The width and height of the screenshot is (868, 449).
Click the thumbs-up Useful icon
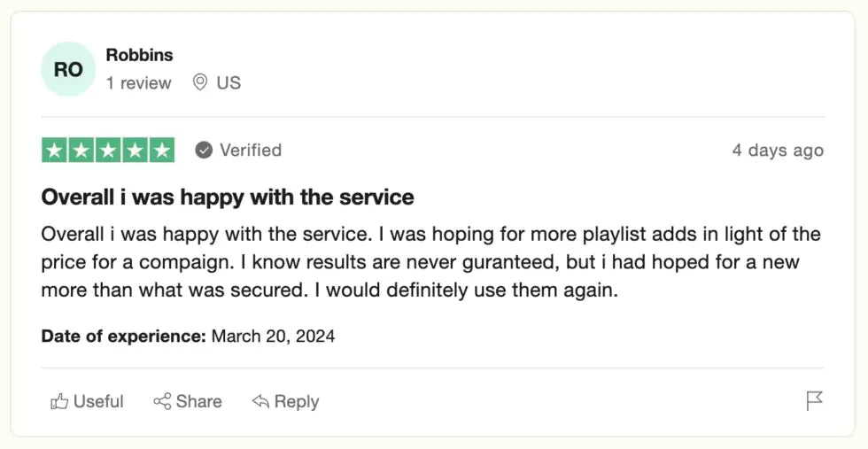point(59,402)
